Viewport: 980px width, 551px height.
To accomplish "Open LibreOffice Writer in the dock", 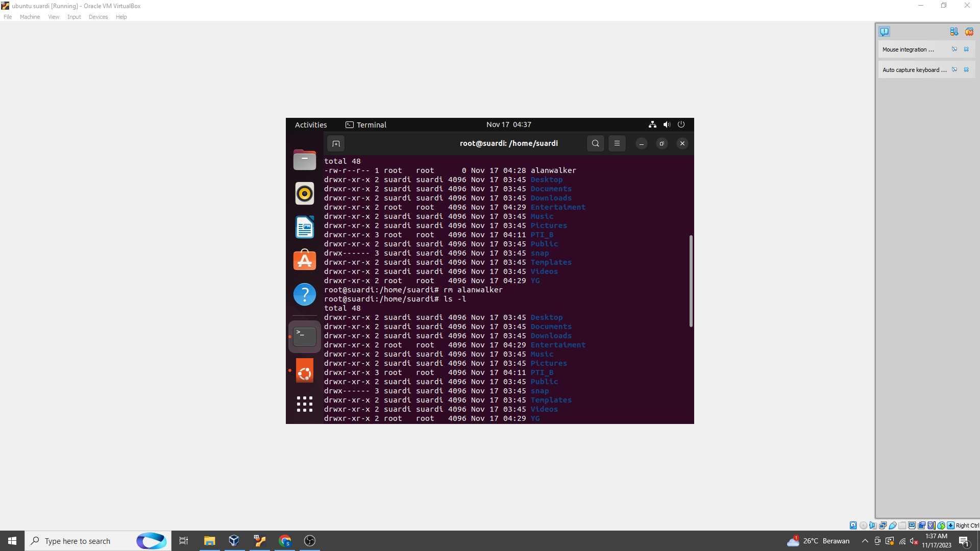I will click(305, 227).
